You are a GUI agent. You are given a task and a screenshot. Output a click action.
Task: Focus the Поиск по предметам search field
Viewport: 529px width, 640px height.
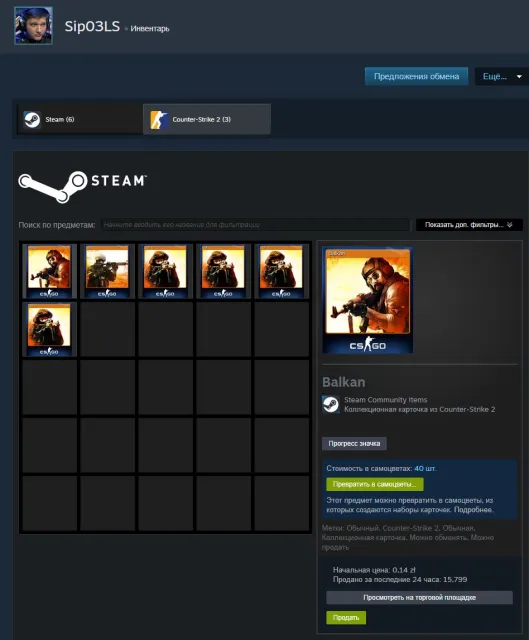coord(256,225)
